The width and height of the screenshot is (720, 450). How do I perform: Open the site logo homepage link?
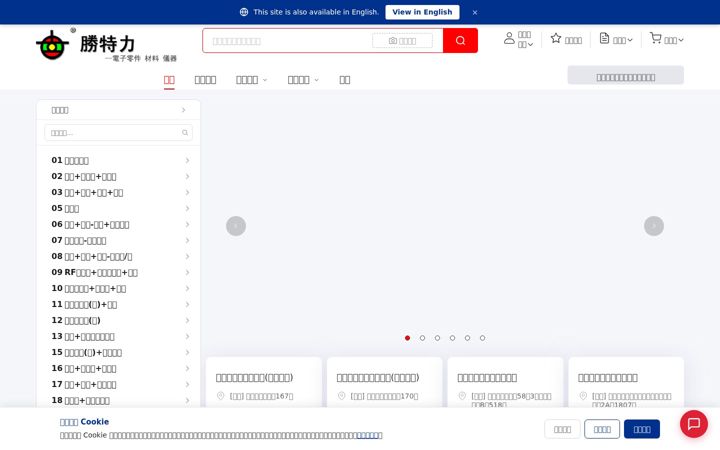(x=107, y=45)
